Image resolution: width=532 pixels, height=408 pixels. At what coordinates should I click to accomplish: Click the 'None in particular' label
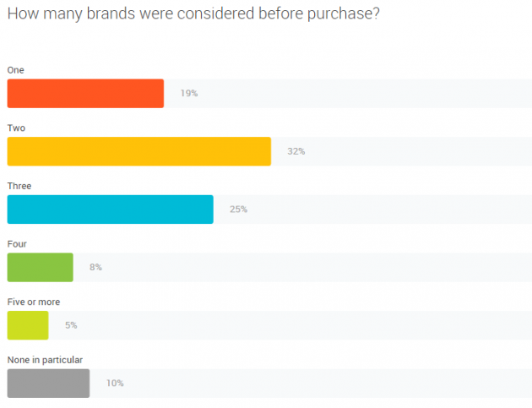(44, 360)
